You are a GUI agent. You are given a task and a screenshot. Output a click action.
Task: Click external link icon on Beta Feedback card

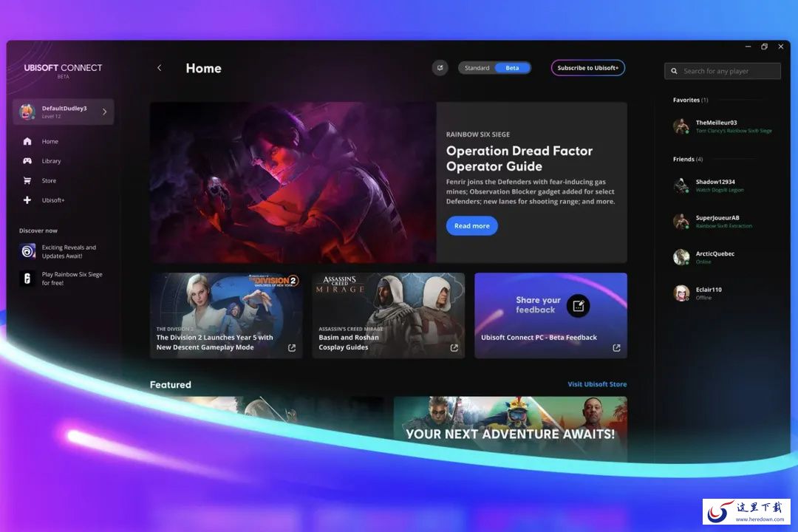pyautogui.click(x=616, y=348)
